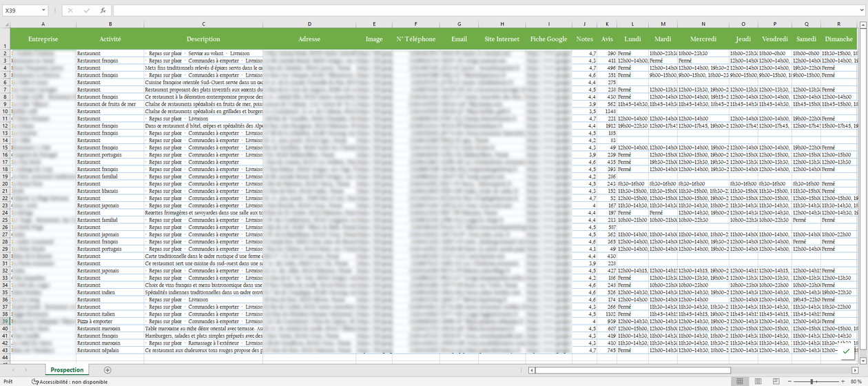Select row 39 header

pyautogui.click(x=4, y=321)
